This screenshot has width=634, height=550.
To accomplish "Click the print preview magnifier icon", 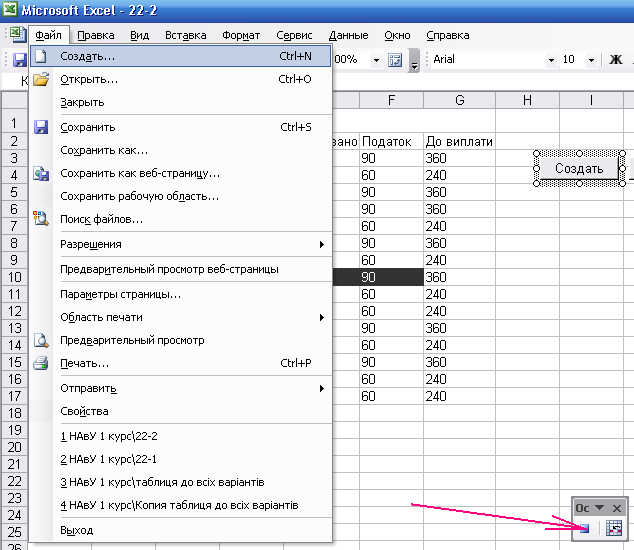I will [41, 341].
